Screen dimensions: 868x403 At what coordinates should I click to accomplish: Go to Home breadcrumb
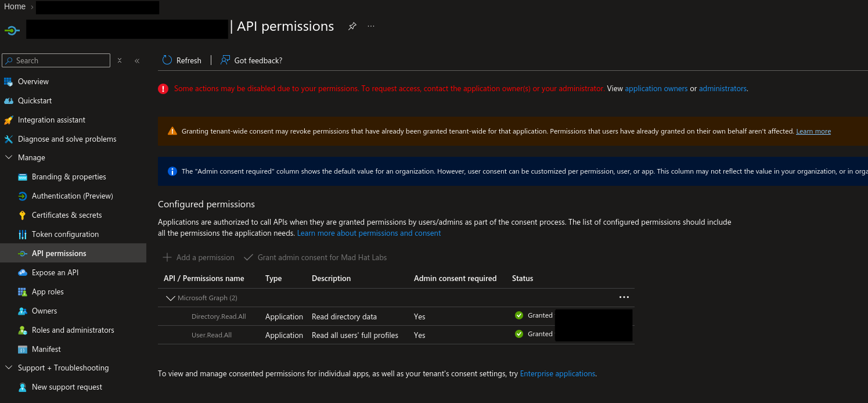click(15, 6)
